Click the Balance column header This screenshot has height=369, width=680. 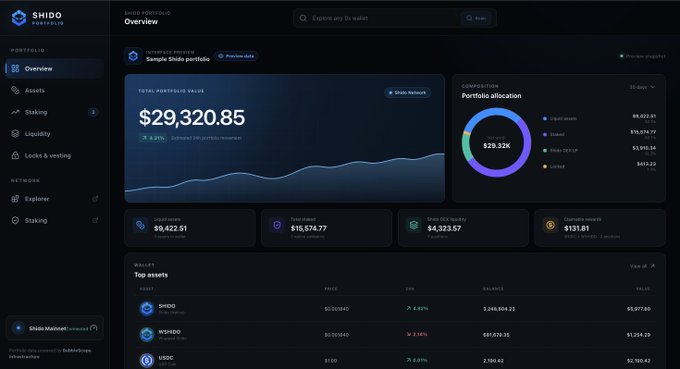pyautogui.click(x=493, y=289)
